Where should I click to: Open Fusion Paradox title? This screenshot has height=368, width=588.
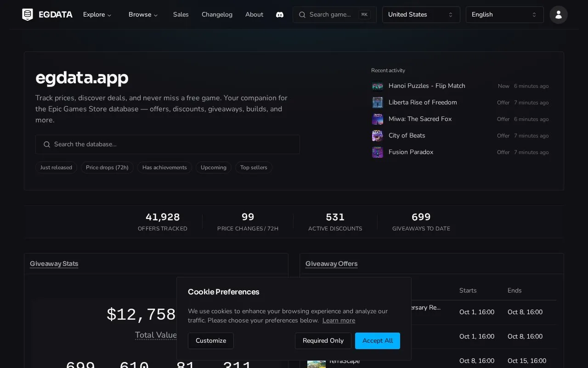click(411, 152)
